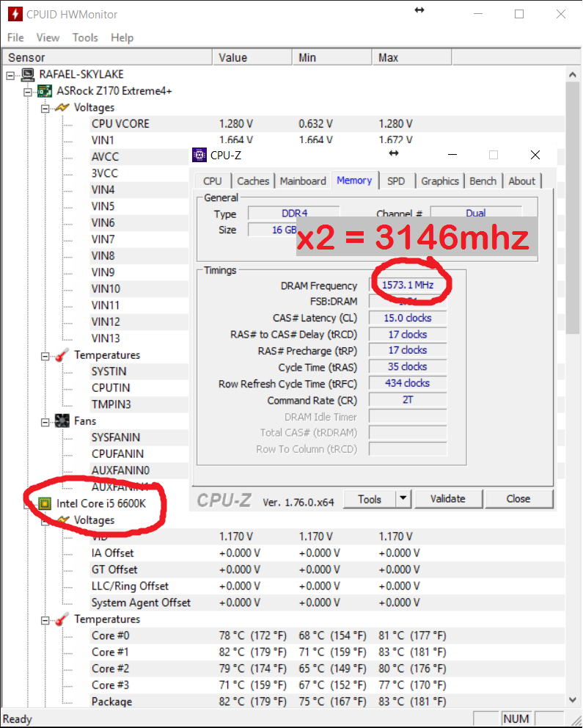The image size is (583, 728).
Task: Click the motherboard Voltages lightning icon
Action: [x=62, y=108]
